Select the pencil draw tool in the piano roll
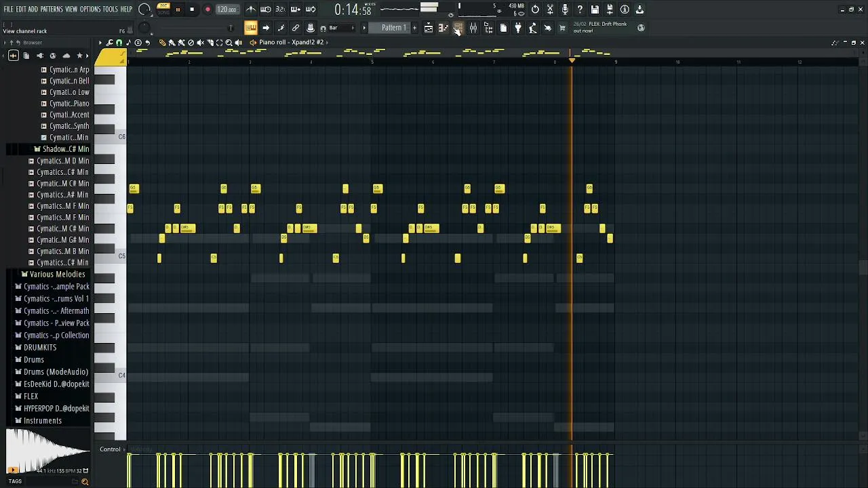The height and width of the screenshot is (488, 868). coord(162,43)
